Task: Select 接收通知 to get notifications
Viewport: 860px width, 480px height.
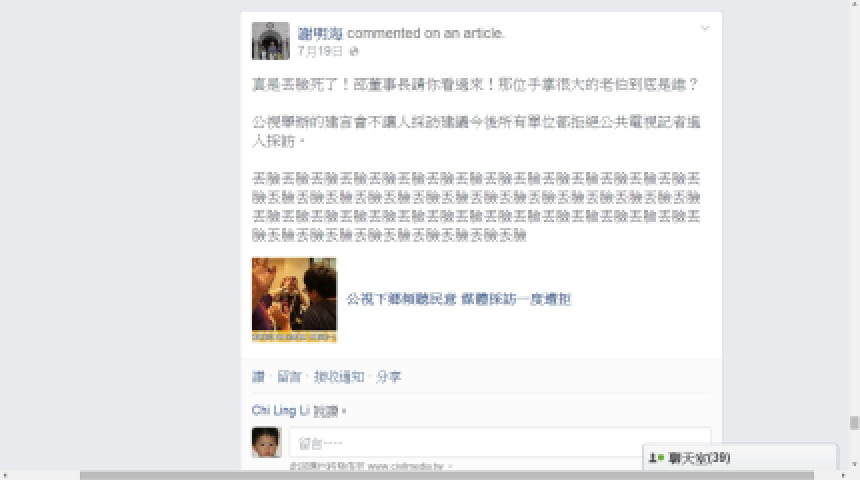Action: pyautogui.click(x=338, y=377)
